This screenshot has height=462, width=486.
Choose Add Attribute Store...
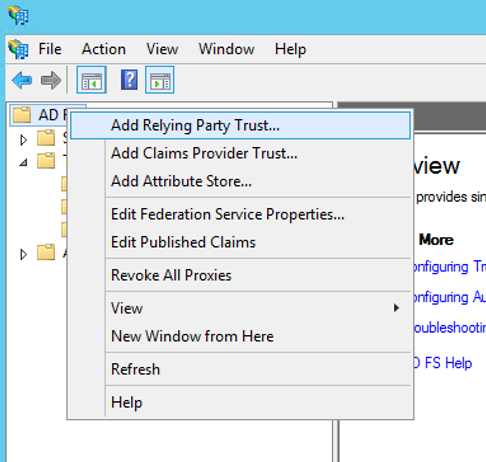pos(240,181)
